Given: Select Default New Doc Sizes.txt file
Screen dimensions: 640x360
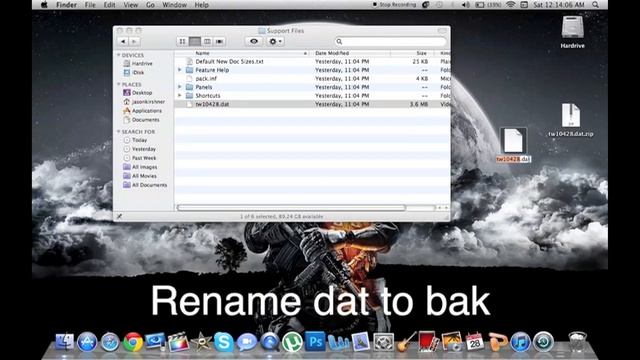Looking at the screenshot, I should click(x=229, y=61).
